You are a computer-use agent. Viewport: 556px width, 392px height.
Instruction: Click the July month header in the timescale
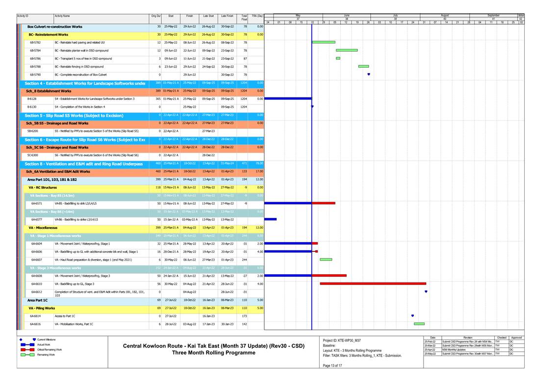click(x=395, y=15)
